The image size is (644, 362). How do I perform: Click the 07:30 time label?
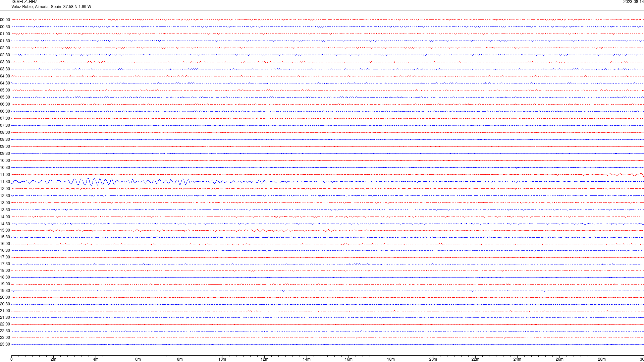tap(5, 125)
